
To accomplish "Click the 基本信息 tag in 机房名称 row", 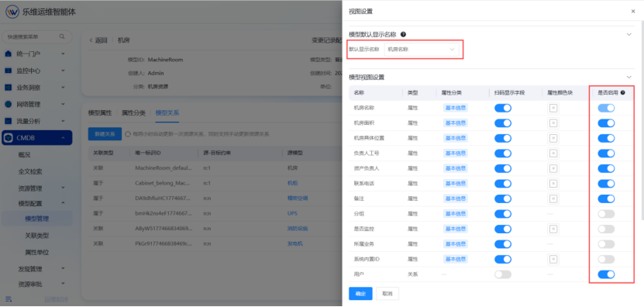I will coord(456,108).
